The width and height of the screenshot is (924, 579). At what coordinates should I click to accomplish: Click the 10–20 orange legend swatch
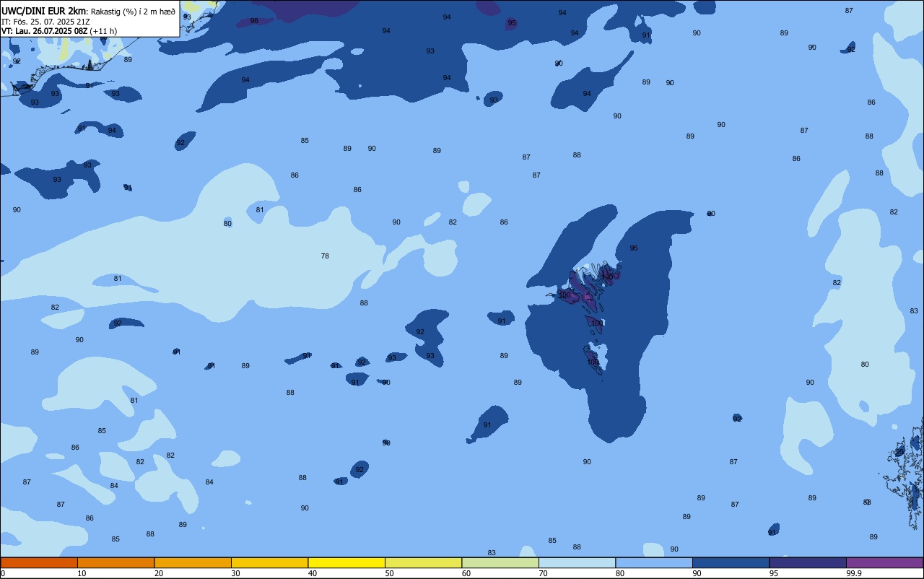click(x=115, y=562)
